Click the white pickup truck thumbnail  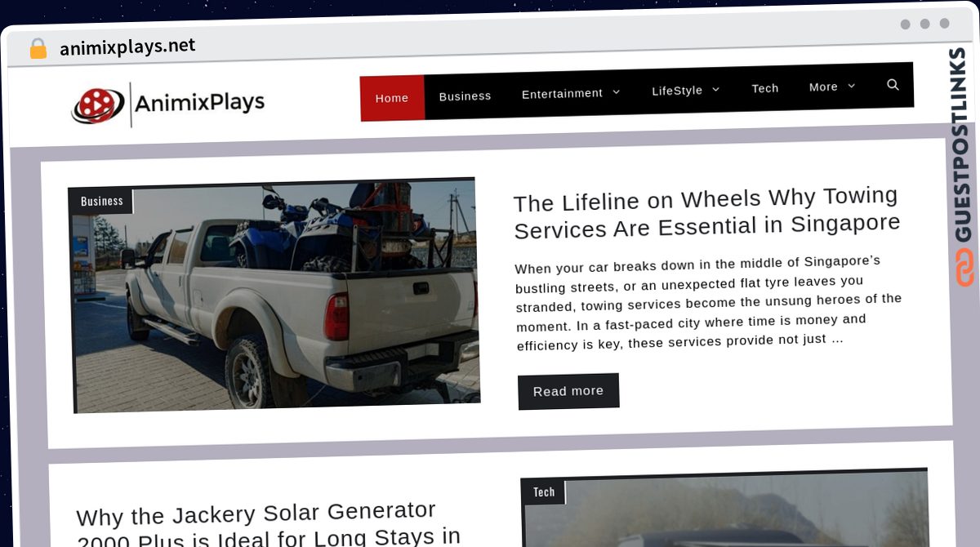pyautogui.click(x=274, y=295)
